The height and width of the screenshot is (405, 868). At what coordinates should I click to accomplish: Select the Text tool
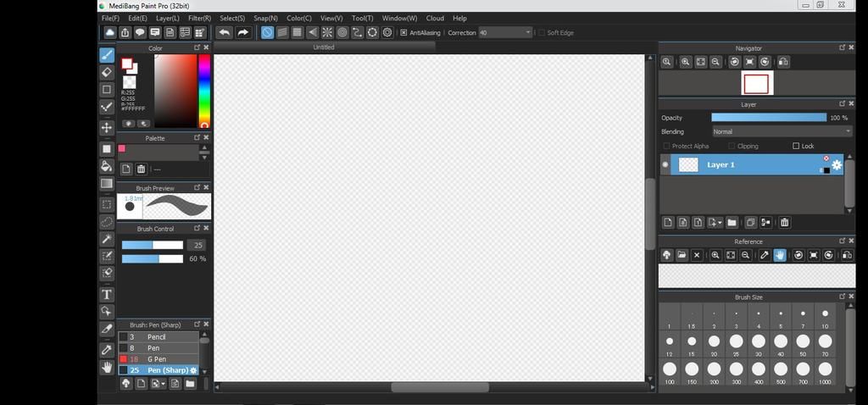[x=107, y=294]
